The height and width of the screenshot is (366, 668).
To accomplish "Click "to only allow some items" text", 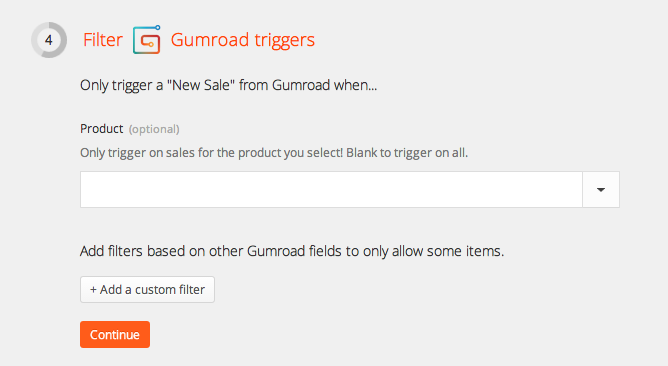I will click(425, 251).
